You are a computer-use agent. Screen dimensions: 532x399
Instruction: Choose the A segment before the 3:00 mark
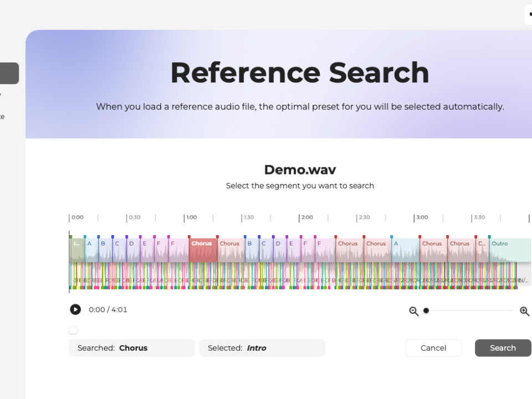point(405,250)
